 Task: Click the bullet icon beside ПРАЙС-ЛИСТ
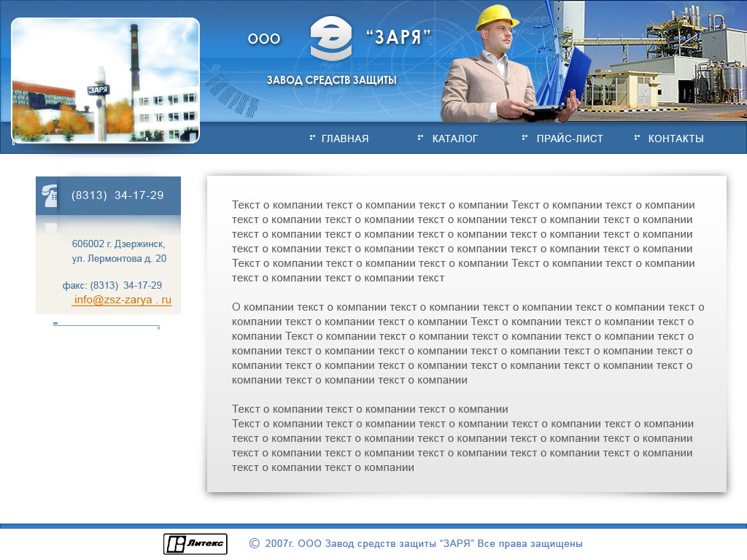coord(525,137)
